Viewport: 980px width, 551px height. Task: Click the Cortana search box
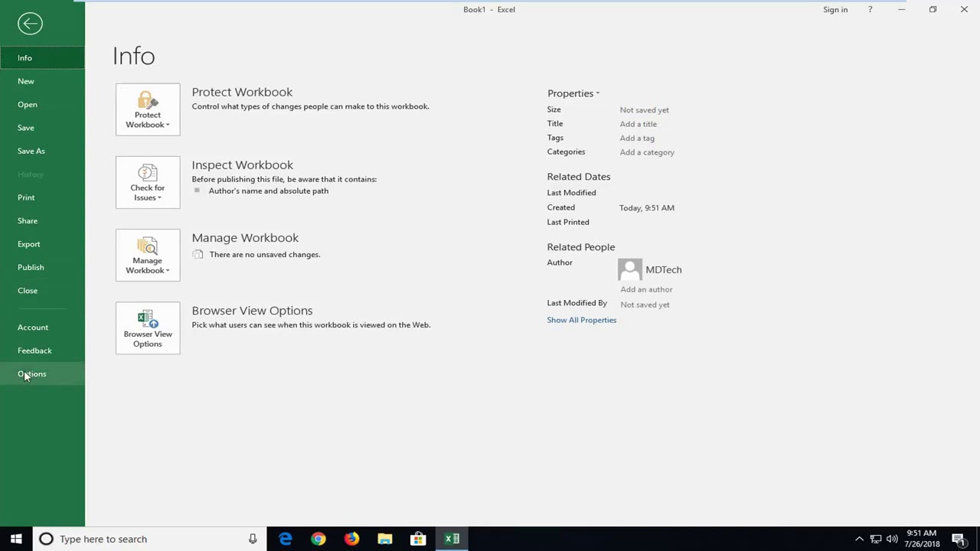pyautogui.click(x=149, y=539)
